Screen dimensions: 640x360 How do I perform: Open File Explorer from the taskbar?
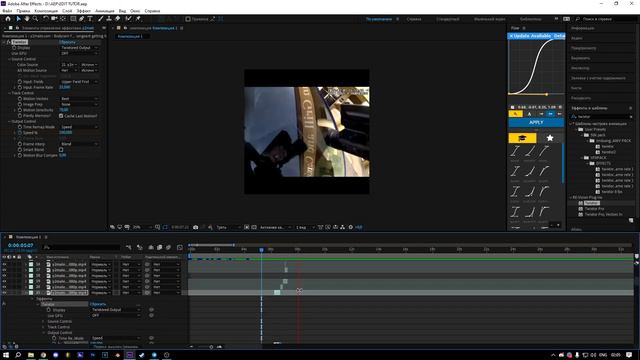tap(31, 355)
